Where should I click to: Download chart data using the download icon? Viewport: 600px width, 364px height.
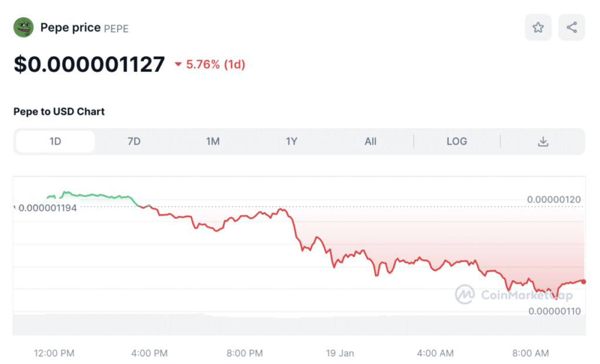[x=543, y=142]
